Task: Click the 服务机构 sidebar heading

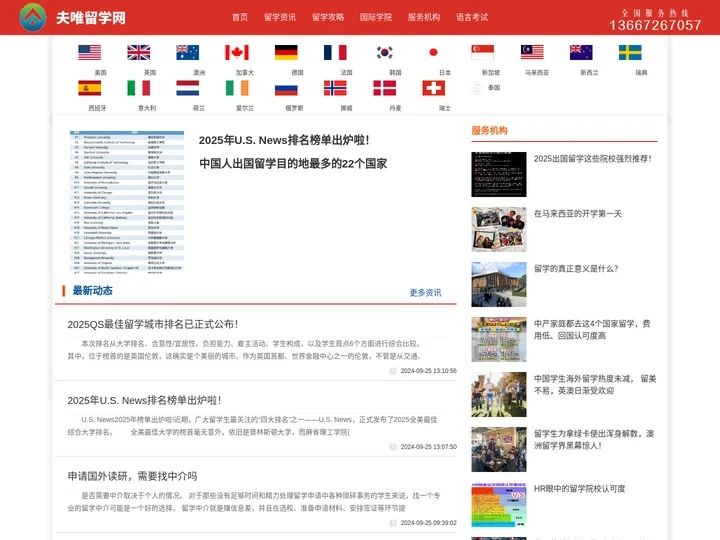Action: click(x=489, y=130)
